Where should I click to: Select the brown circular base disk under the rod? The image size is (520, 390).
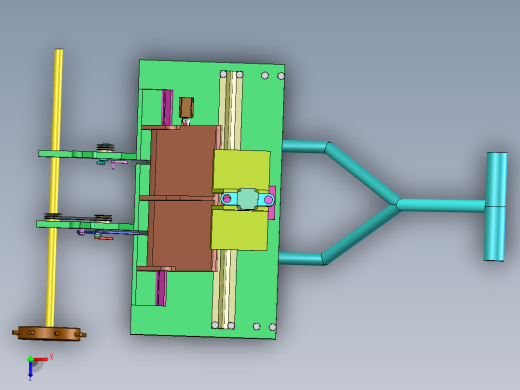(49, 333)
